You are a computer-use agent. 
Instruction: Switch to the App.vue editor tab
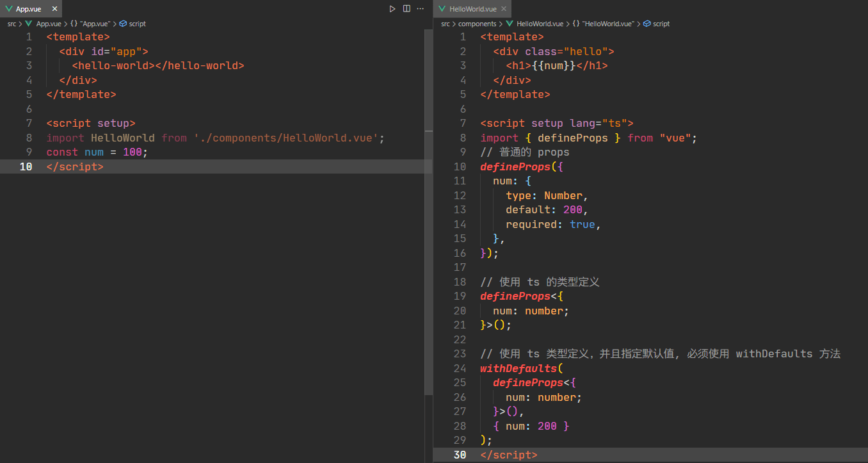(x=31, y=9)
